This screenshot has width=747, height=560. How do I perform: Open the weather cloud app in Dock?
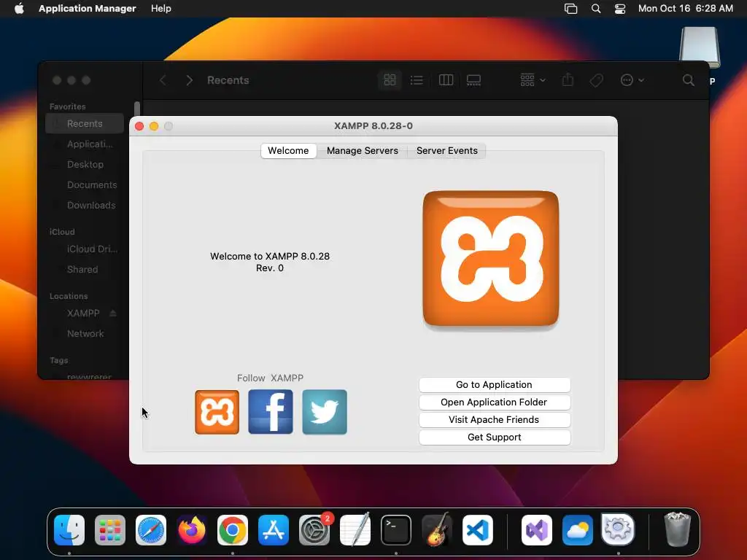coord(578,530)
